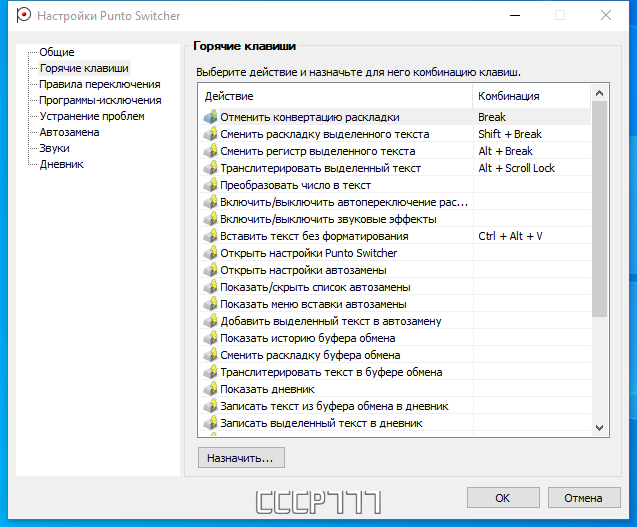Select row Сменить регистр выделенного текста

pyautogui.click(x=395, y=151)
